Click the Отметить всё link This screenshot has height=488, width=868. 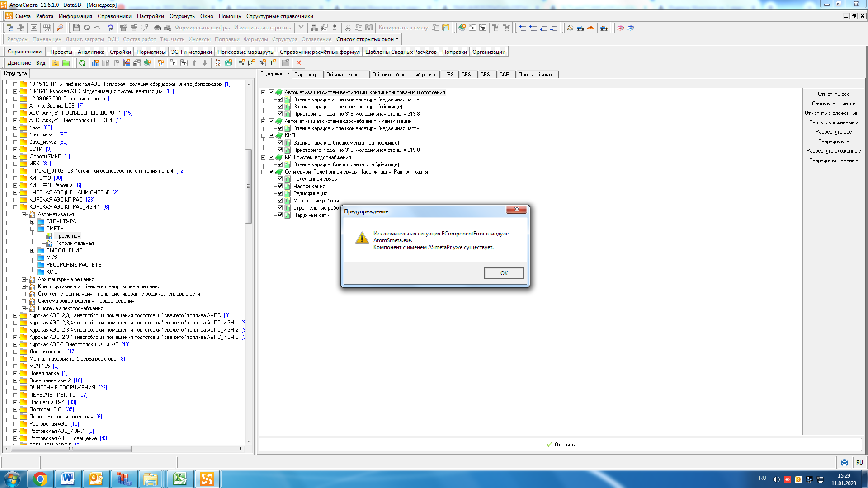(x=833, y=94)
